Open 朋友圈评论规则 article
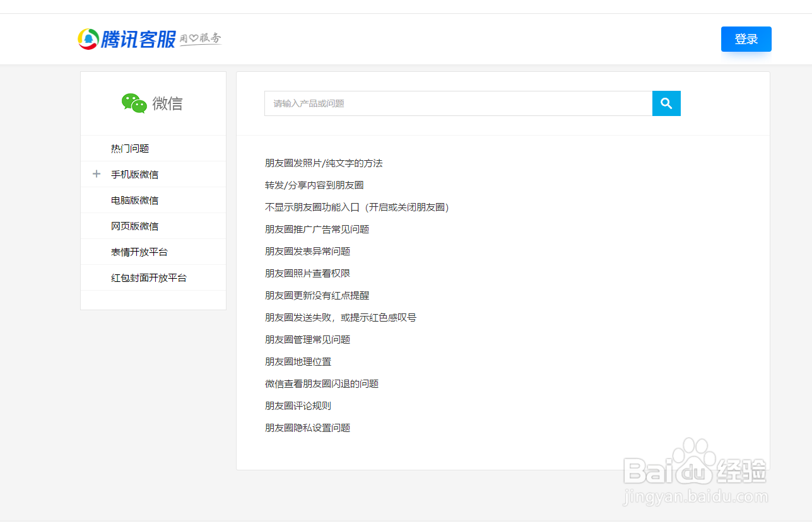Viewport: 812px width, 524px height. [298, 406]
